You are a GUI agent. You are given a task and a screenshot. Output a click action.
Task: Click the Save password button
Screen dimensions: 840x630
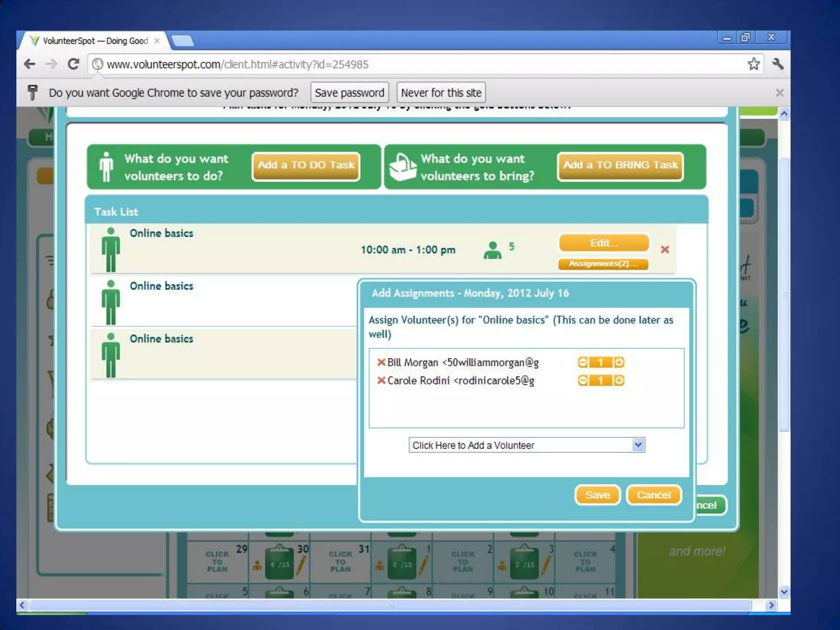[349, 93]
